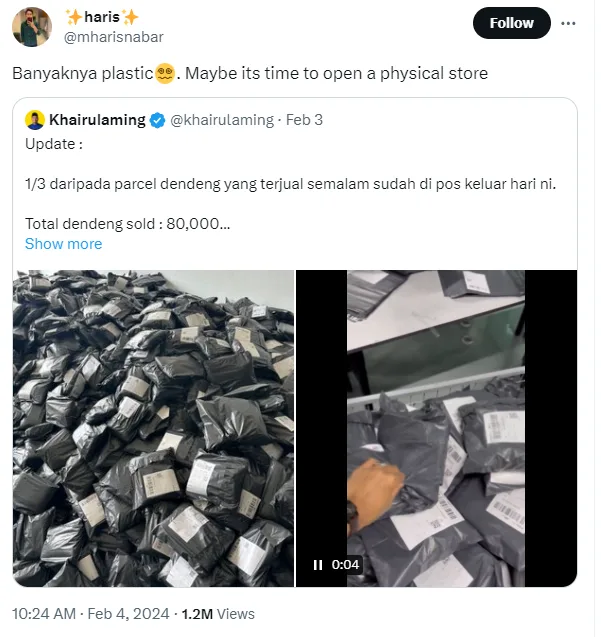This screenshot has height=637, width=601.
Task: Pause the parcel packing video
Action: click(318, 564)
